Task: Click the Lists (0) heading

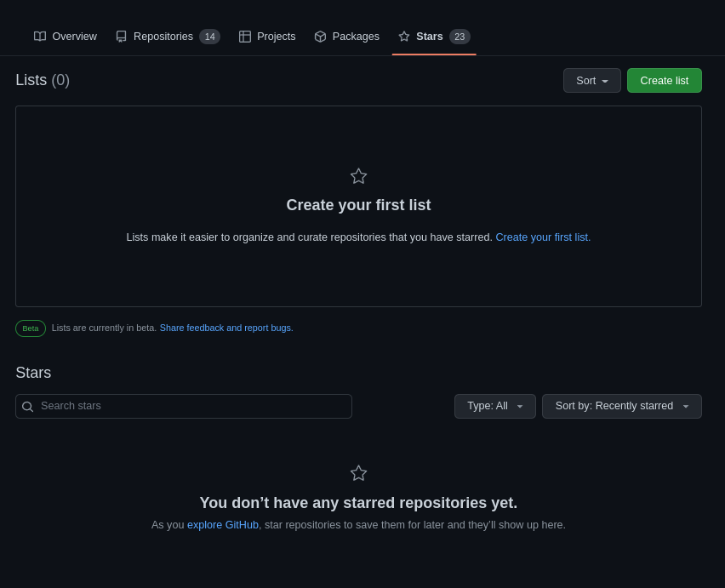Action: pos(43,80)
